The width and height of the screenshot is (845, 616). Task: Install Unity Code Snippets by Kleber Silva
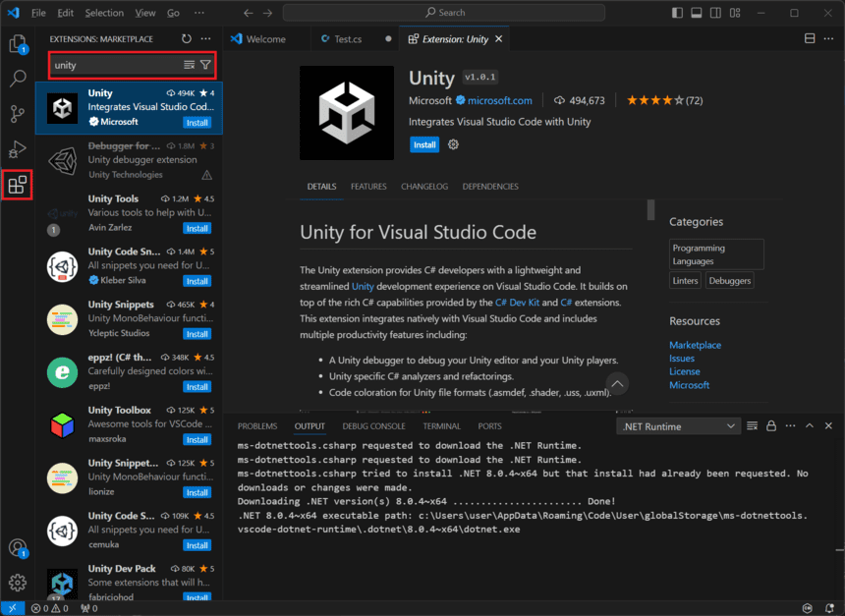coord(197,281)
